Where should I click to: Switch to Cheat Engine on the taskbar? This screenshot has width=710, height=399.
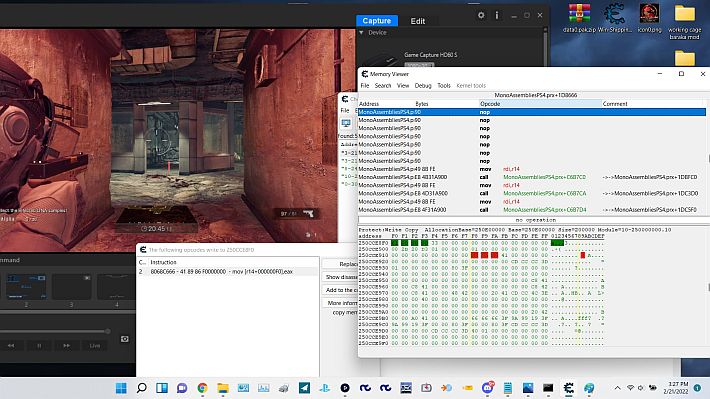(x=568, y=388)
